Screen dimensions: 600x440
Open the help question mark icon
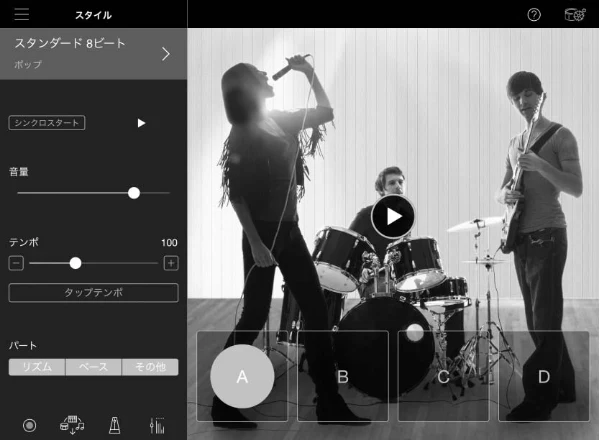(x=534, y=15)
